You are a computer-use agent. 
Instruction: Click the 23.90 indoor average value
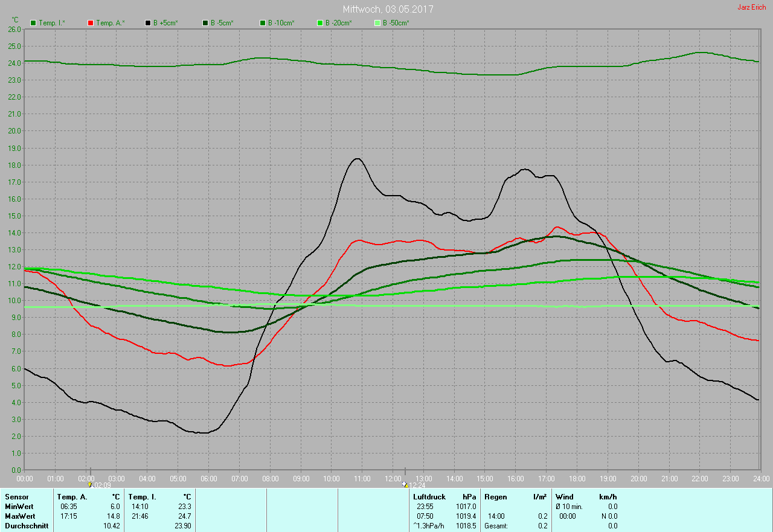(x=182, y=526)
